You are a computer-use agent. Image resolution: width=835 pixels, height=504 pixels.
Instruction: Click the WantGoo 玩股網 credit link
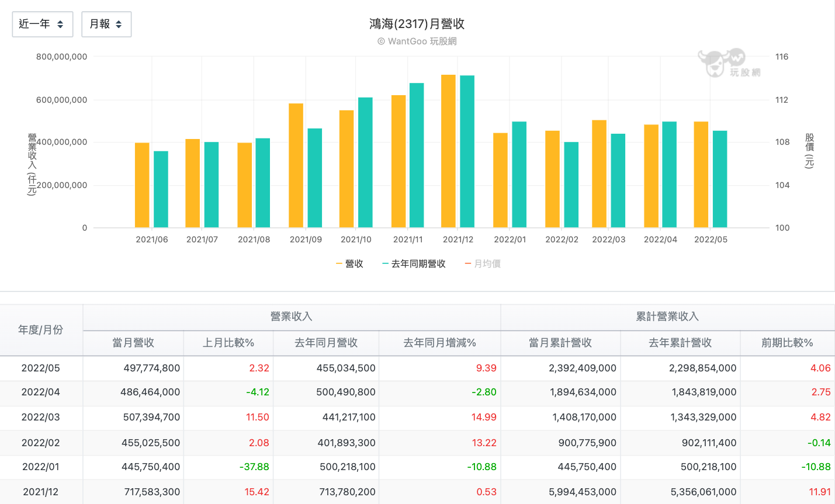tap(417, 41)
